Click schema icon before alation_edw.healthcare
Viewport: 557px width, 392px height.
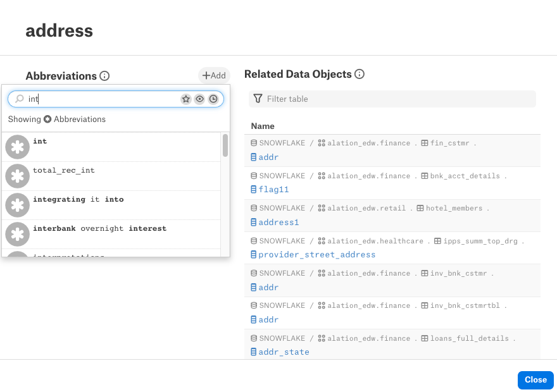[x=322, y=241]
